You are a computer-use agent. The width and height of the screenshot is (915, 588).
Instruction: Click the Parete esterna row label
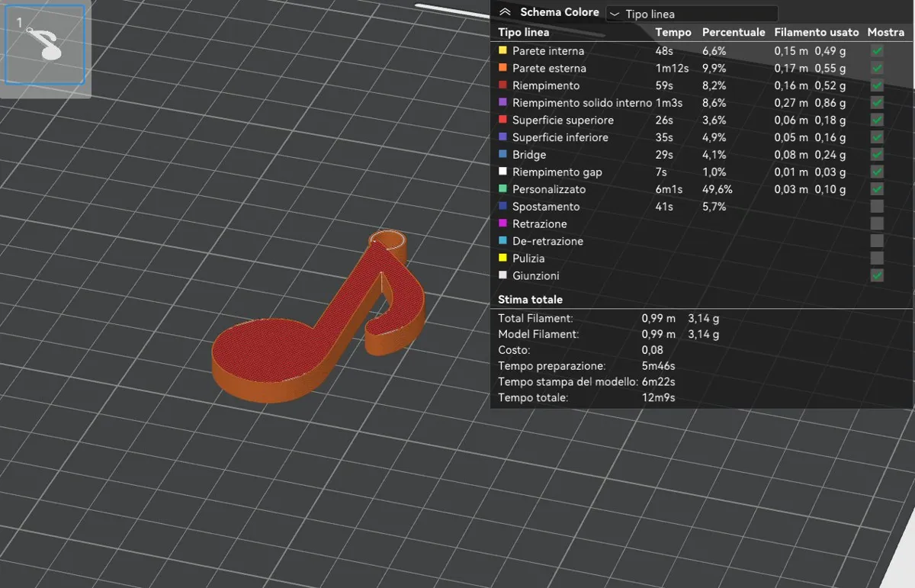pos(549,68)
